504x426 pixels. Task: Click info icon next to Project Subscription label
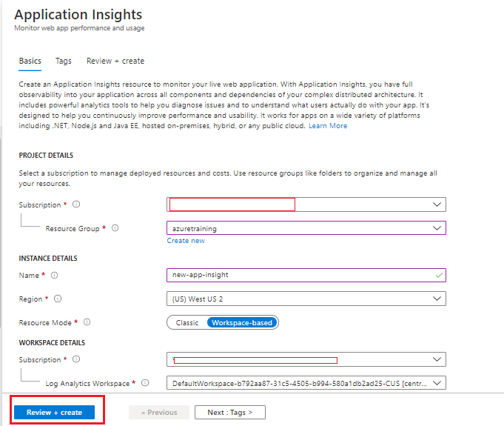pyautogui.click(x=76, y=204)
